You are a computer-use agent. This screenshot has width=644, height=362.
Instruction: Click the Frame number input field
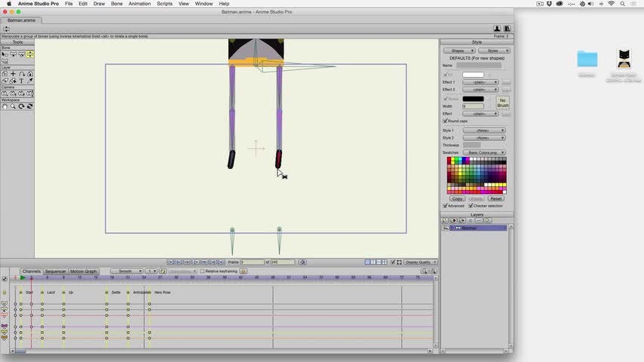click(252, 262)
